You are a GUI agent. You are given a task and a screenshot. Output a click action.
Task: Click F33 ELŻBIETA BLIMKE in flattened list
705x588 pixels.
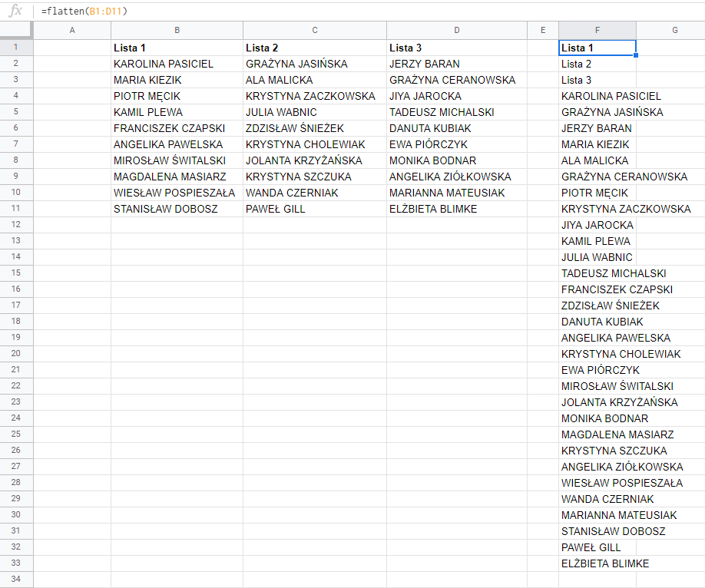pos(597,563)
